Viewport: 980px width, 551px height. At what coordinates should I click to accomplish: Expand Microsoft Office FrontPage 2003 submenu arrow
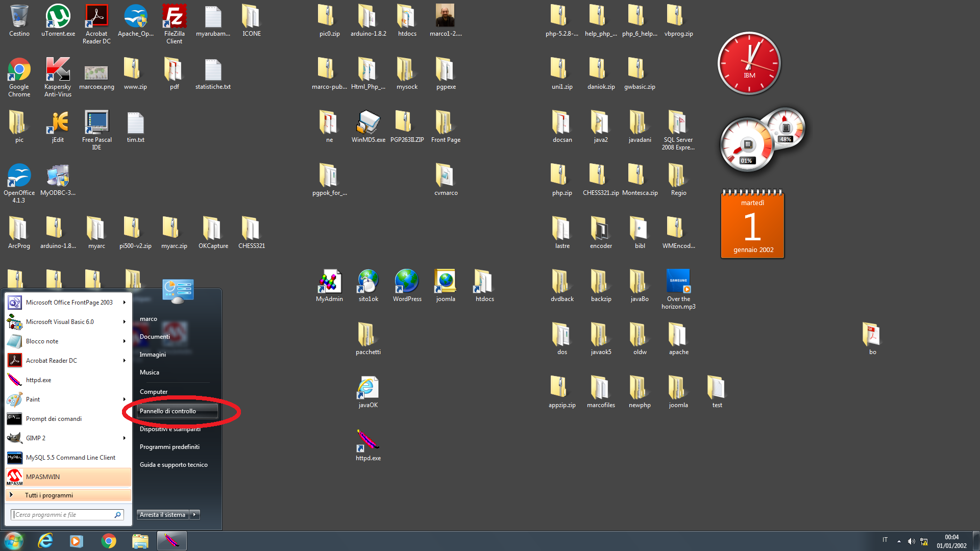tap(124, 303)
